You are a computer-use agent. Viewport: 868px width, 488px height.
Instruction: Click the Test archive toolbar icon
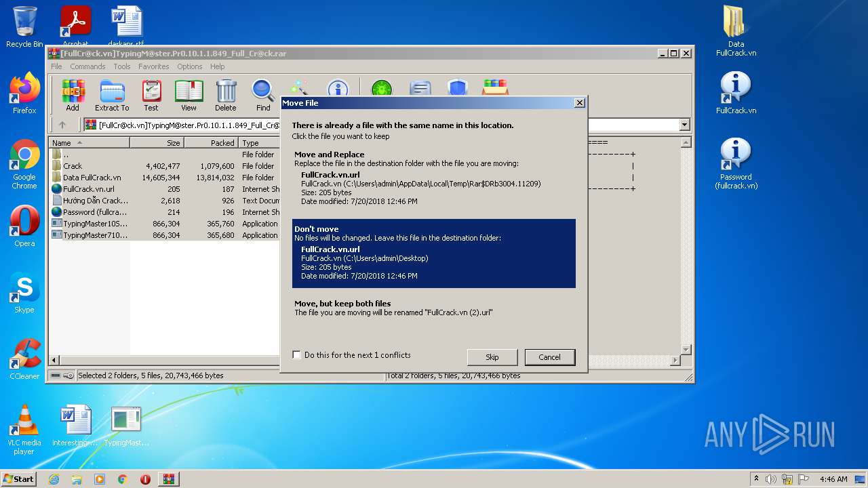coord(151,95)
